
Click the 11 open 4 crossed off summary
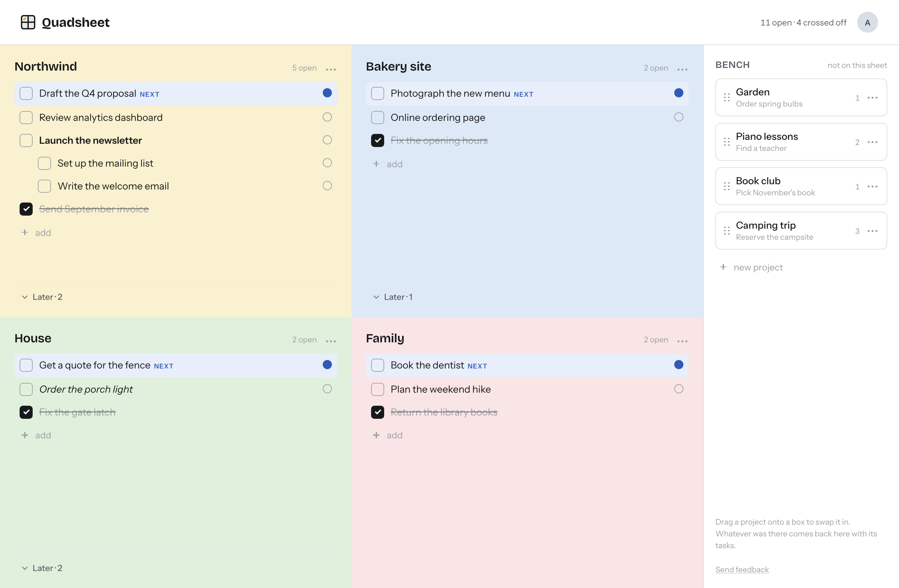[803, 23]
